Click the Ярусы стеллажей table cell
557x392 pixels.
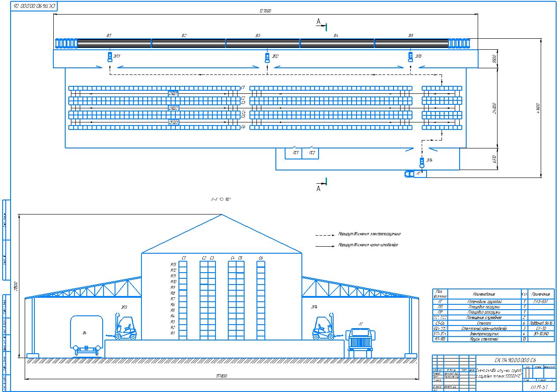coord(484,339)
